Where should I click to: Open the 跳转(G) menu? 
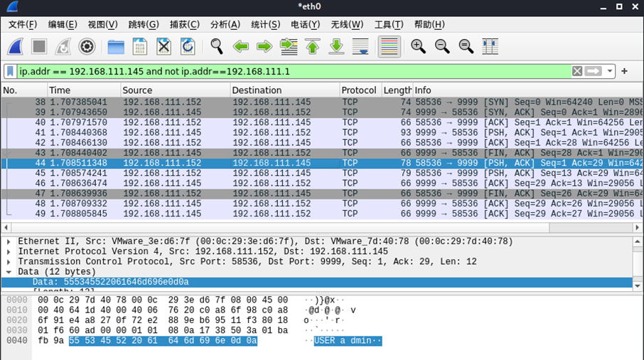pyautogui.click(x=144, y=25)
